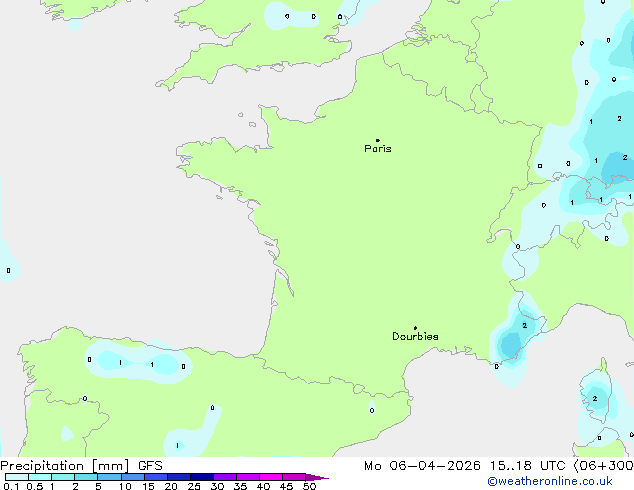
Task: Click the Paris city label
Action: point(378,149)
